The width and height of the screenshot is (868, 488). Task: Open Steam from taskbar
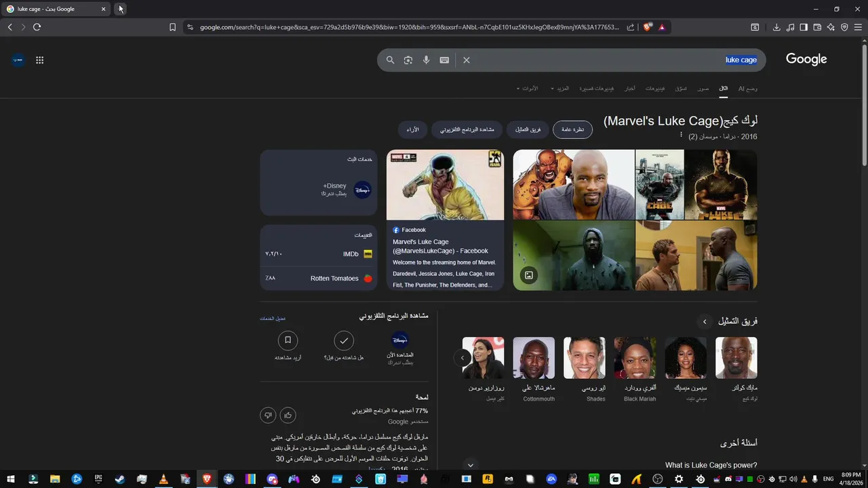[x=119, y=479]
